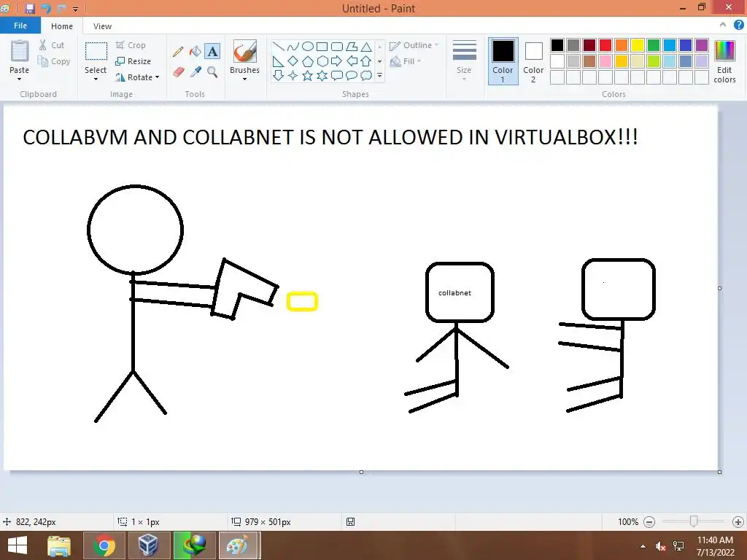Choose the Rectangle shape
This screenshot has height=560, width=747.
coord(322,46)
